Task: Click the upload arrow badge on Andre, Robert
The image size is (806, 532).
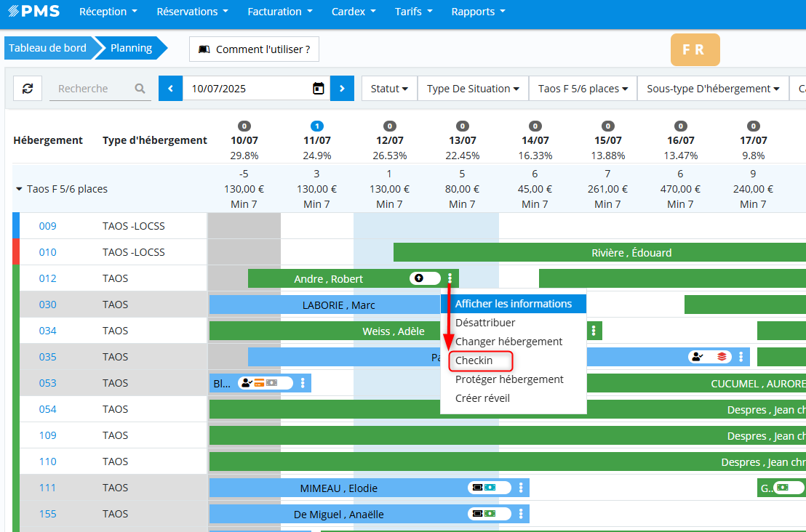Action: (419, 278)
